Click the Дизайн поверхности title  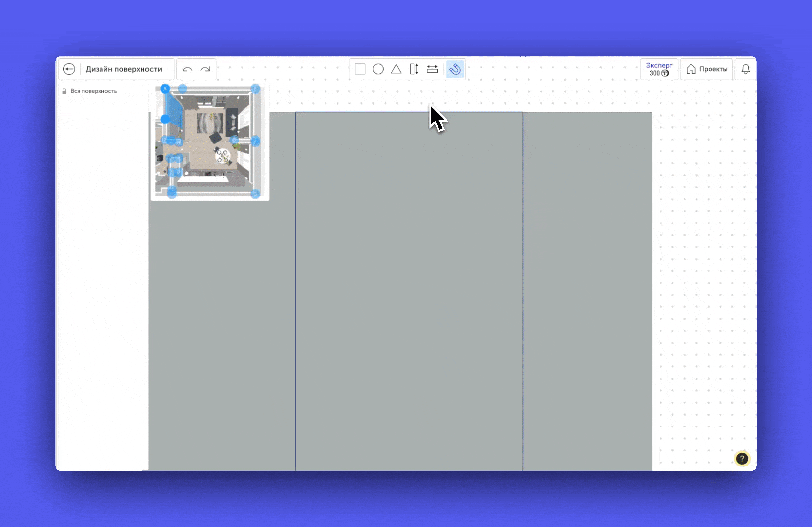pyautogui.click(x=124, y=69)
